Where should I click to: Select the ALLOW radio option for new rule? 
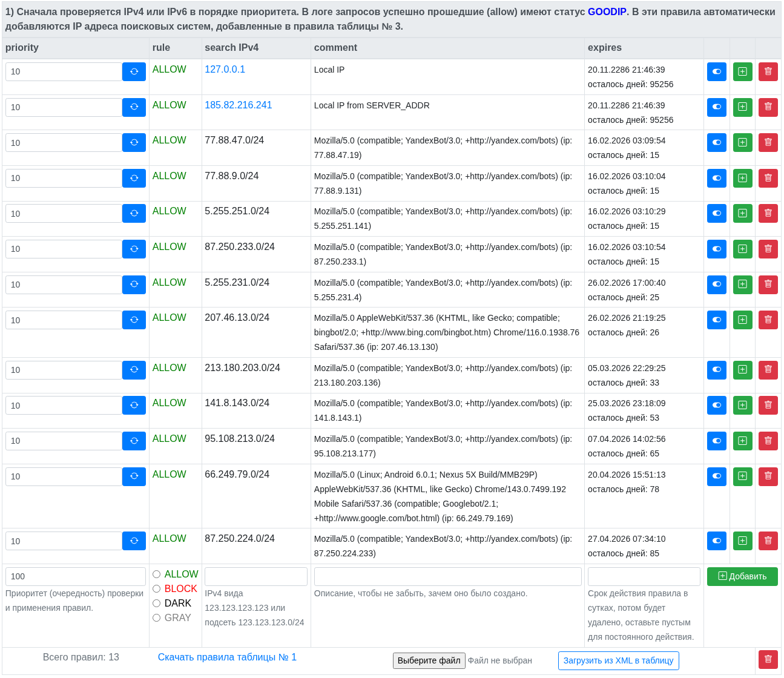pos(157,574)
